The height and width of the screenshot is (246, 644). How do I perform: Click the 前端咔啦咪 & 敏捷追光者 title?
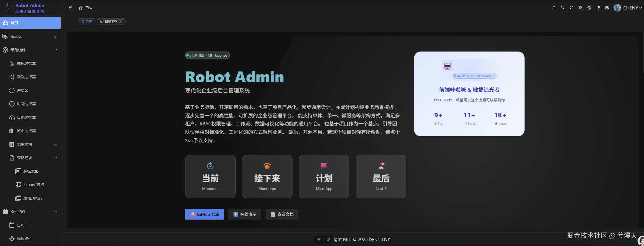tap(469, 90)
